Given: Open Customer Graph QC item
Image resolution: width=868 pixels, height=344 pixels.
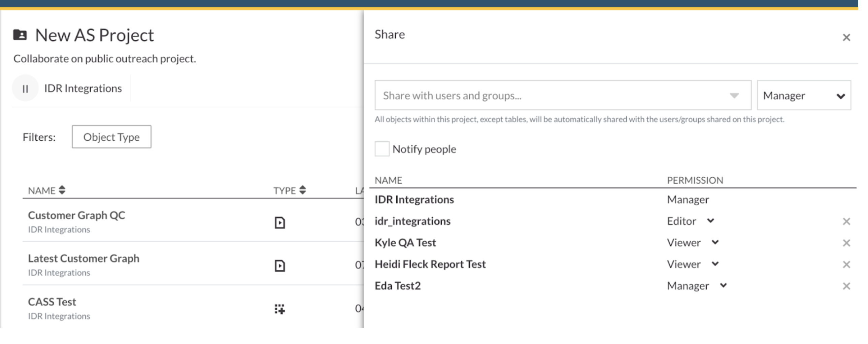Looking at the screenshot, I should pos(76,215).
